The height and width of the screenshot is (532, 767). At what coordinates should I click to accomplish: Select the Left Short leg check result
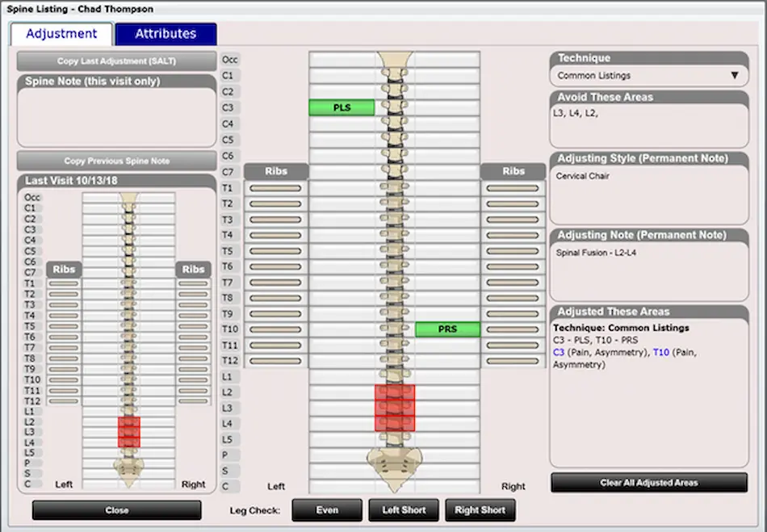point(404,509)
